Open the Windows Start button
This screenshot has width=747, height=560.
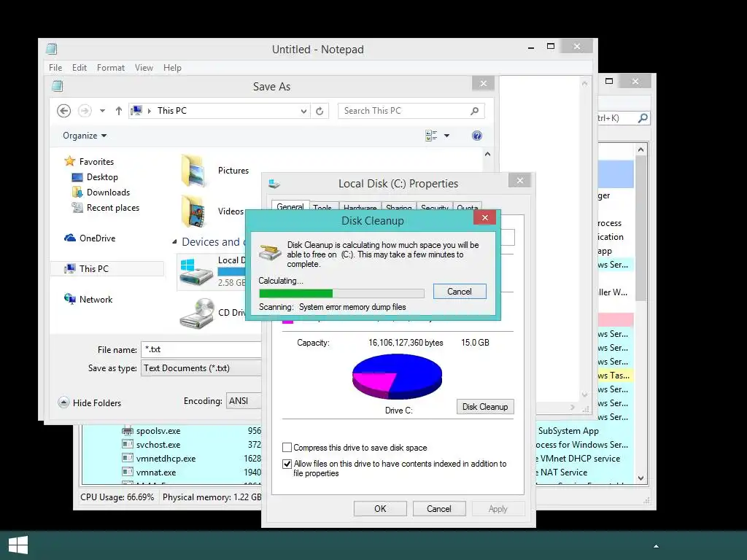[18, 545]
